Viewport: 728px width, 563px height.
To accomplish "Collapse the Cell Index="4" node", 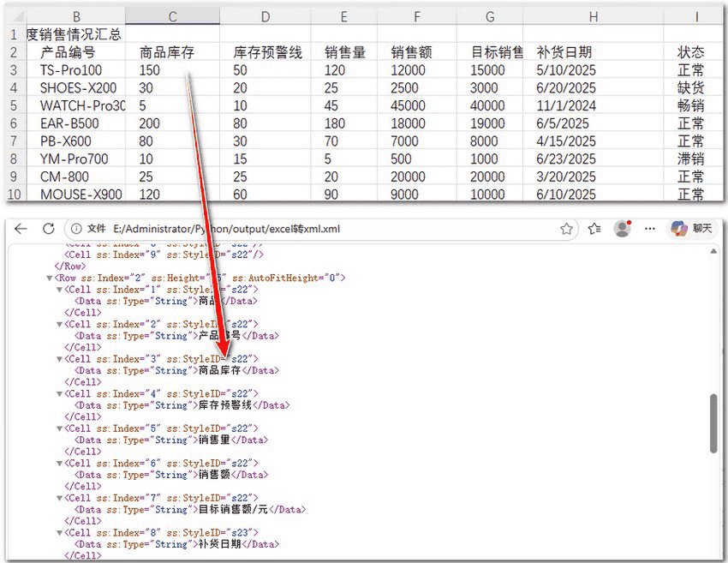I will pos(59,394).
